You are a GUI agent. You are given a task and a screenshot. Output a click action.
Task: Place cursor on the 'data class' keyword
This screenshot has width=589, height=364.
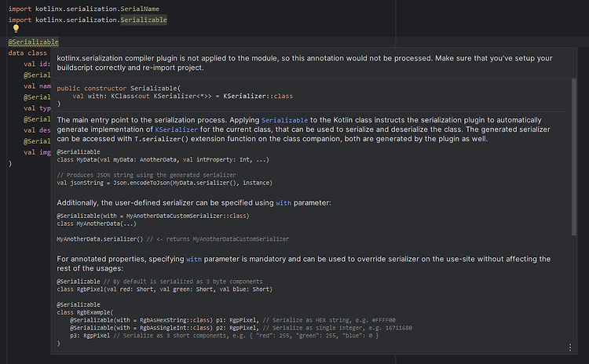tap(27, 53)
